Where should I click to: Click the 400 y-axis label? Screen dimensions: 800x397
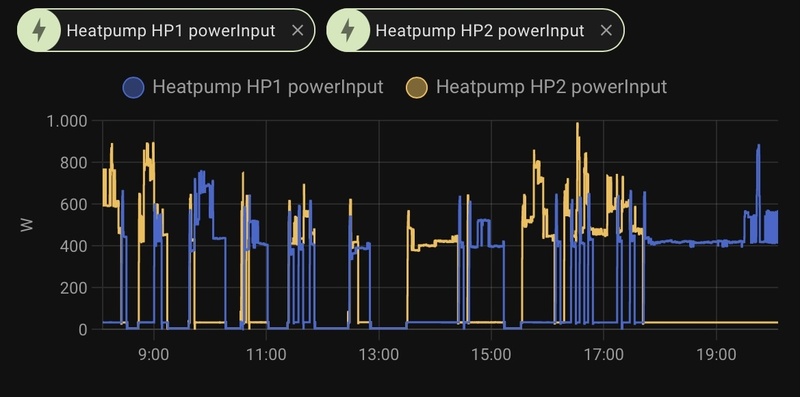coord(73,246)
